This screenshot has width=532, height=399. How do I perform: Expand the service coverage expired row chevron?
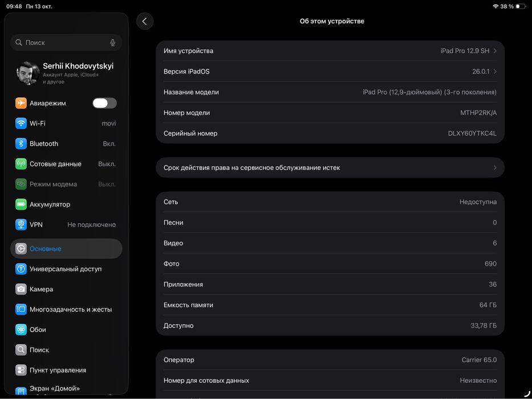(495, 168)
